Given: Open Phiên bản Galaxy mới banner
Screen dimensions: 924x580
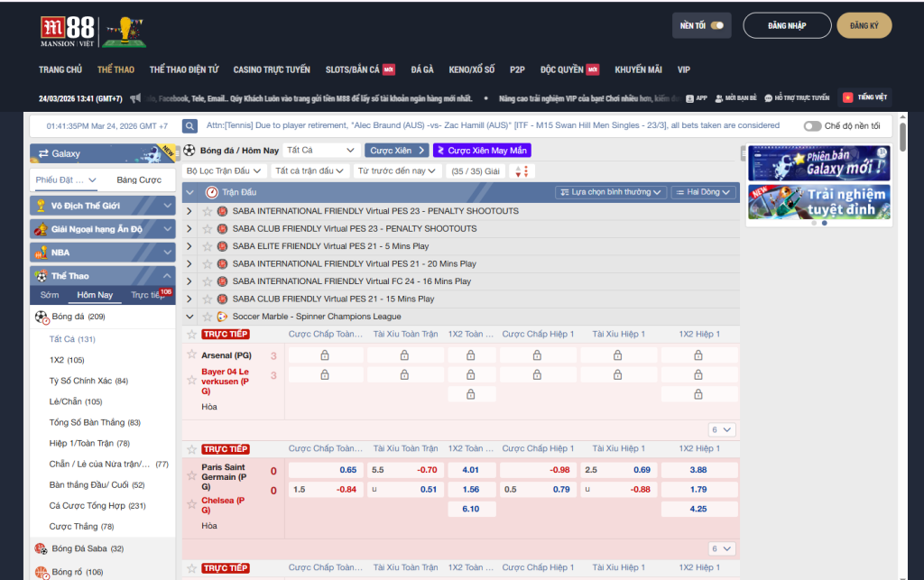Looking at the screenshot, I should pos(819,163).
